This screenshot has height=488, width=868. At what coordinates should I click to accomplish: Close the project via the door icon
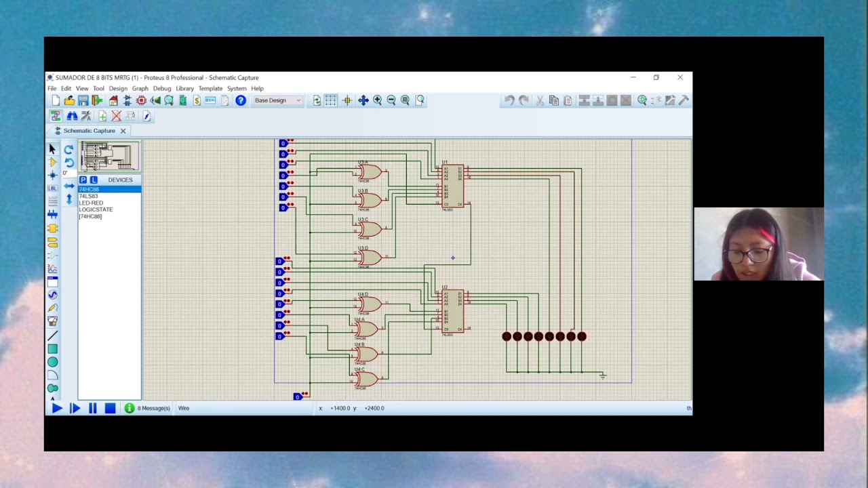pos(97,100)
